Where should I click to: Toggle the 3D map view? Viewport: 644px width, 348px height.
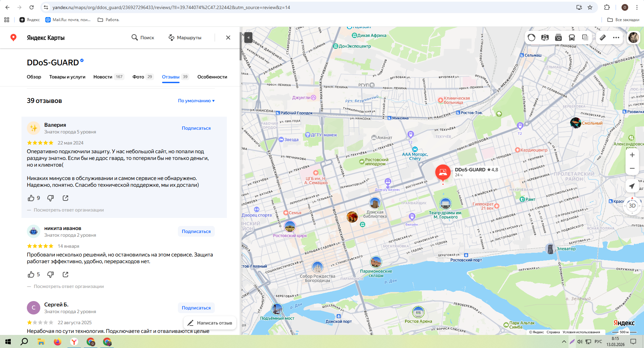click(x=632, y=206)
